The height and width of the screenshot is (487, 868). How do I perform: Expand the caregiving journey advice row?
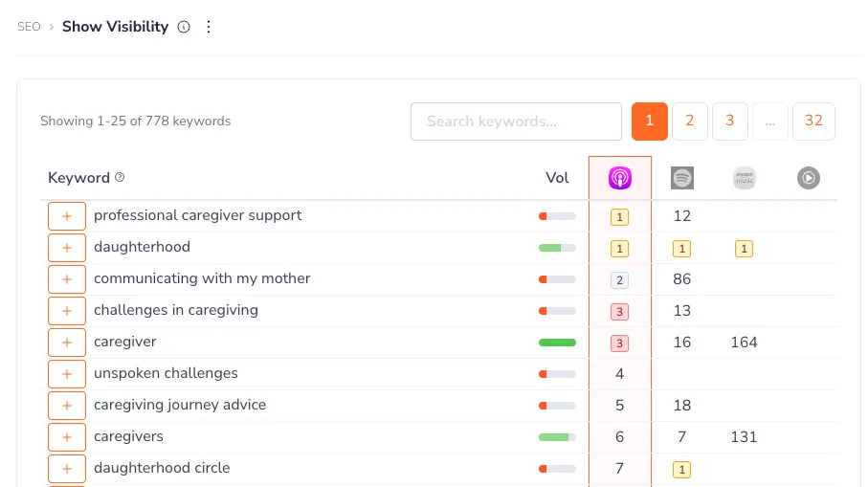67,405
